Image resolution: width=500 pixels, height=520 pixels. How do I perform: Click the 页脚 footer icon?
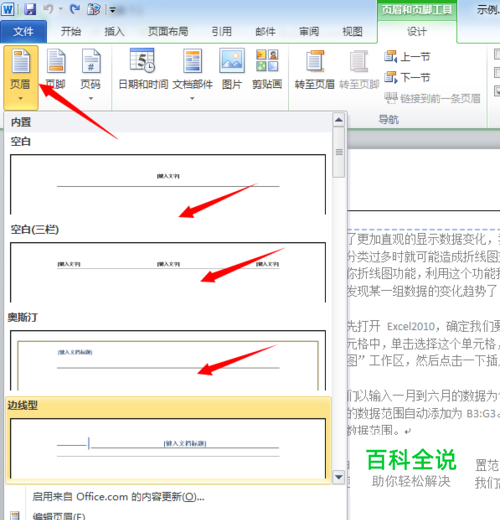pyautogui.click(x=56, y=61)
